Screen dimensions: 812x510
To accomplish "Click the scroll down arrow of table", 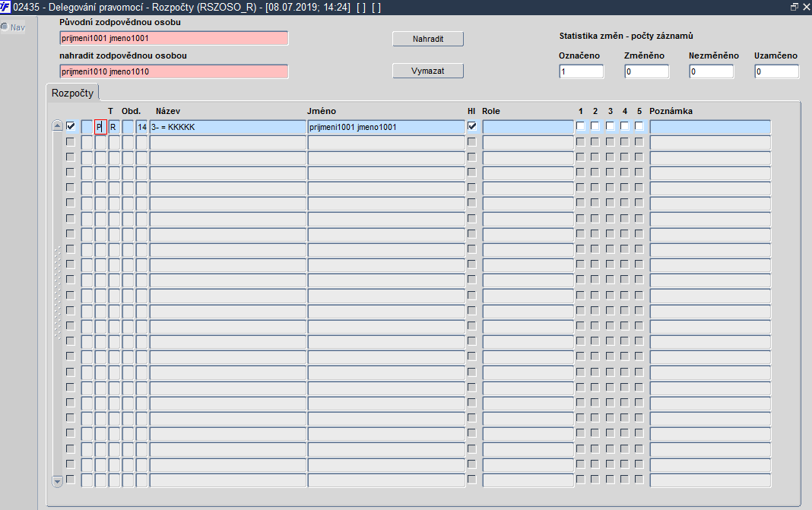I will (58, 482).
